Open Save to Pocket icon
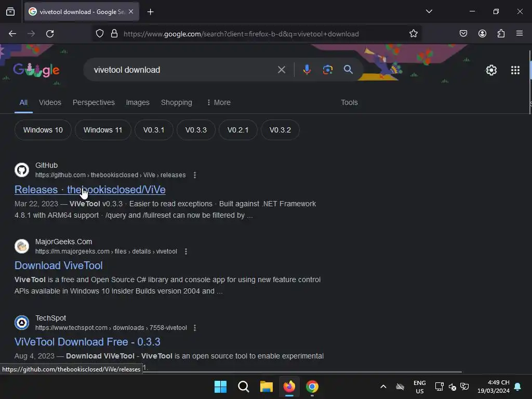The image size is (532, 399). coord(463,34)
